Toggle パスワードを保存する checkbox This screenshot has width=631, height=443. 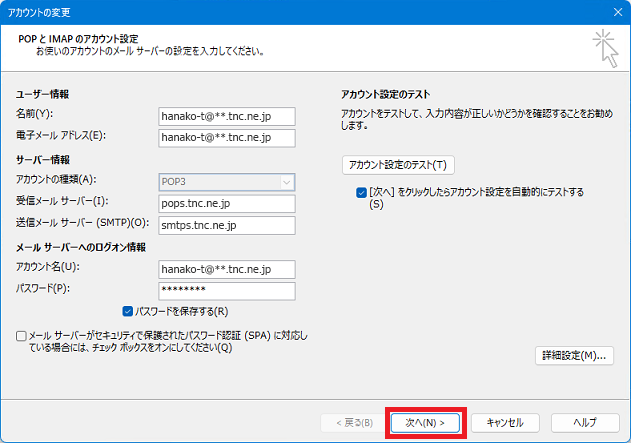[x=128, y=311]
